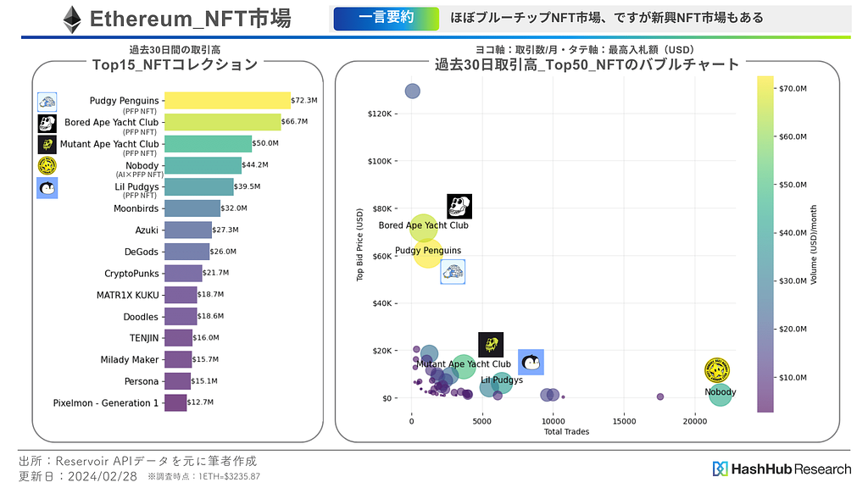Select the topmost bubble above $120K
Viewport: 868px width, 488px height.
click(412, 91)
